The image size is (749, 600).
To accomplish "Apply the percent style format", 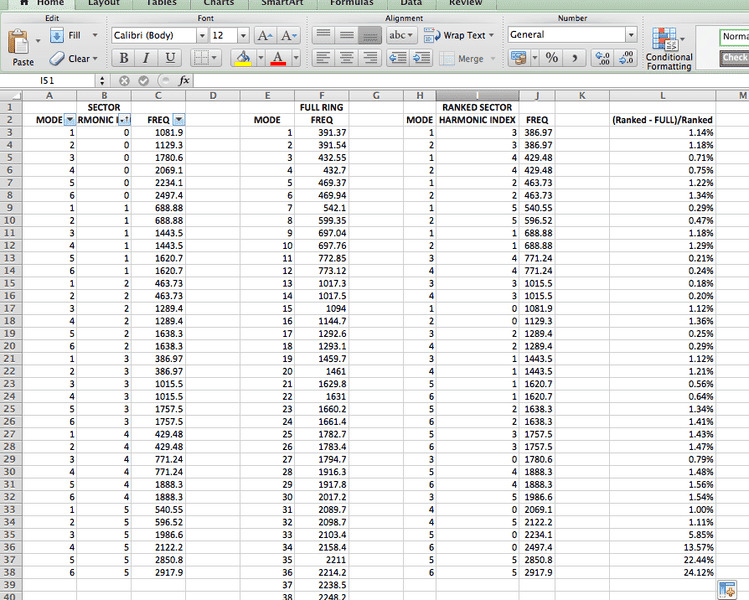I will [551, 58].
